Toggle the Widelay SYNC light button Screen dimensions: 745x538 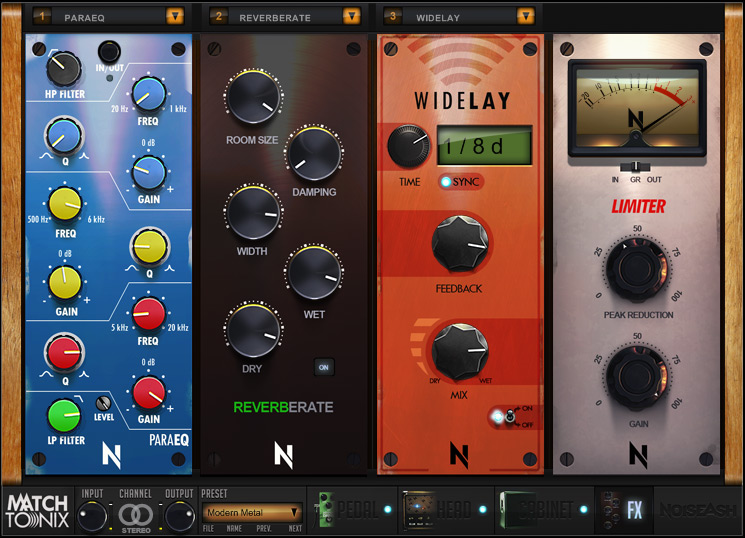pyautogui.click(x=446, y=182)
